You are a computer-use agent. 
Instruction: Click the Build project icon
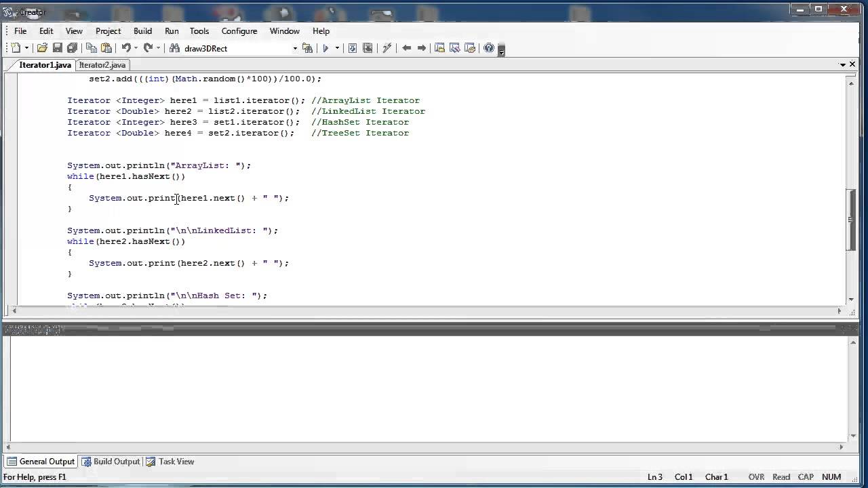point(368,48)
